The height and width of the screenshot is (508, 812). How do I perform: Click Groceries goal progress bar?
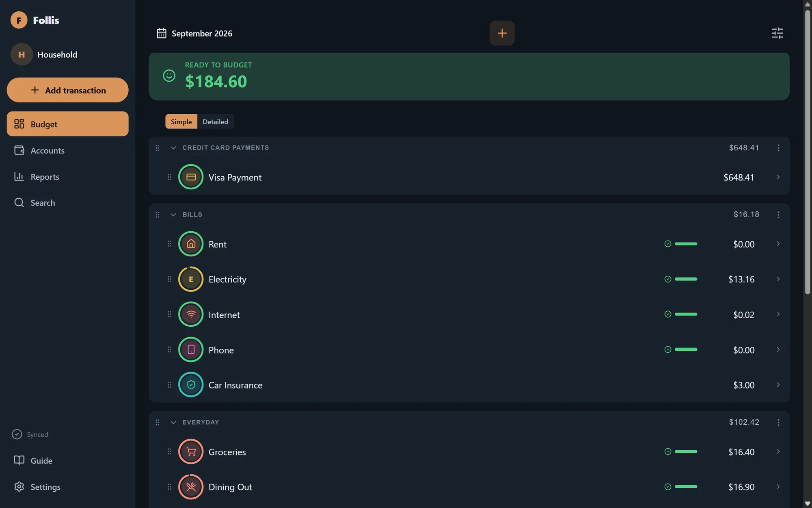pos(686,452)
